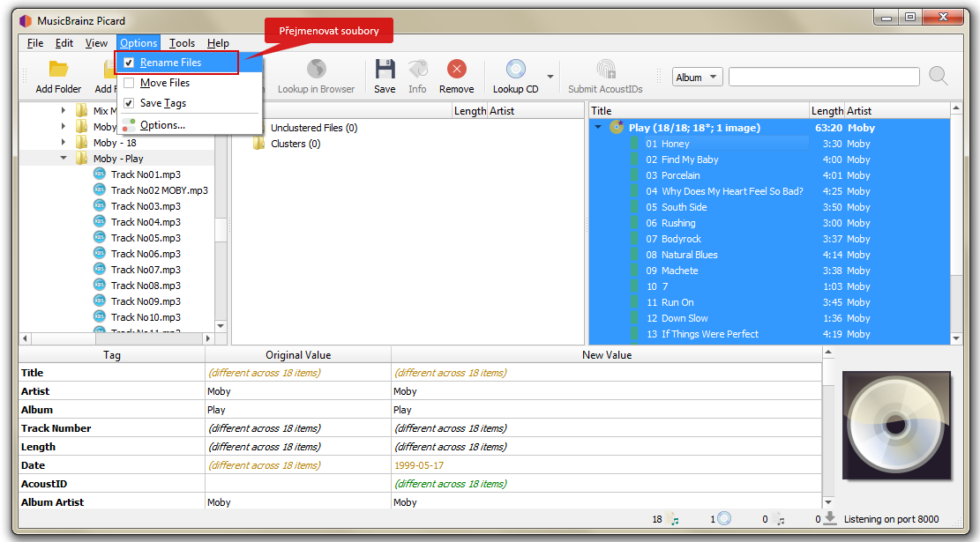Collapse the Moby - Play folder
The image size is (980, 542).
(64, 159)
